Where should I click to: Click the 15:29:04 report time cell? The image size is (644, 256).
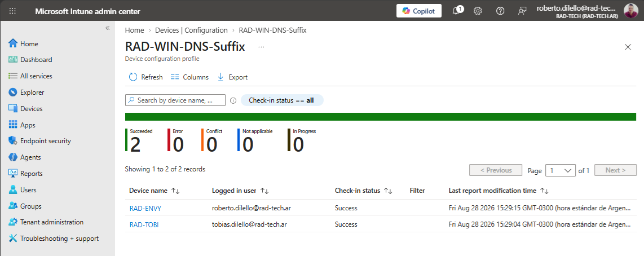(x=540, y=224)
